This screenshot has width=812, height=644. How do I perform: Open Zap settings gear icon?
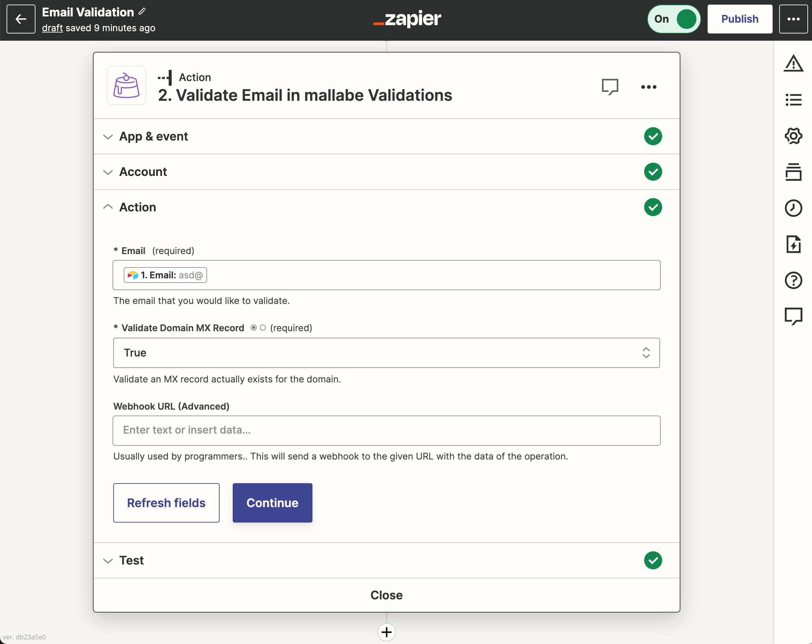793,136
